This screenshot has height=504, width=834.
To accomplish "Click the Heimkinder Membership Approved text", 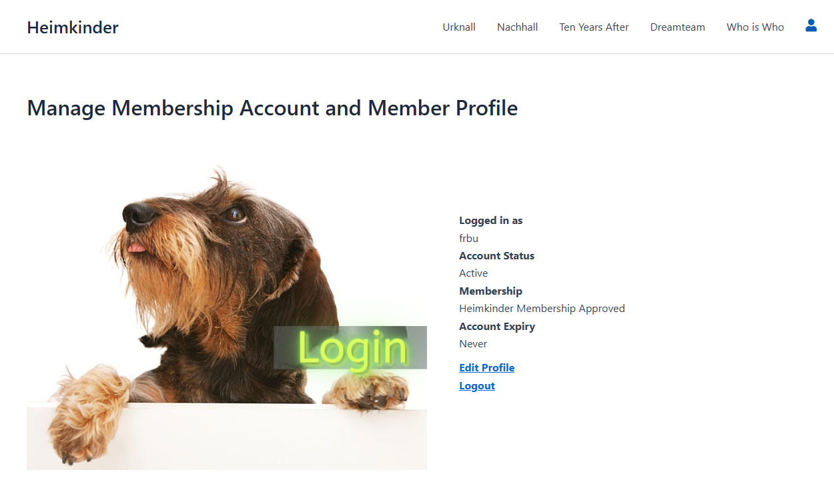I will [542, 309].
